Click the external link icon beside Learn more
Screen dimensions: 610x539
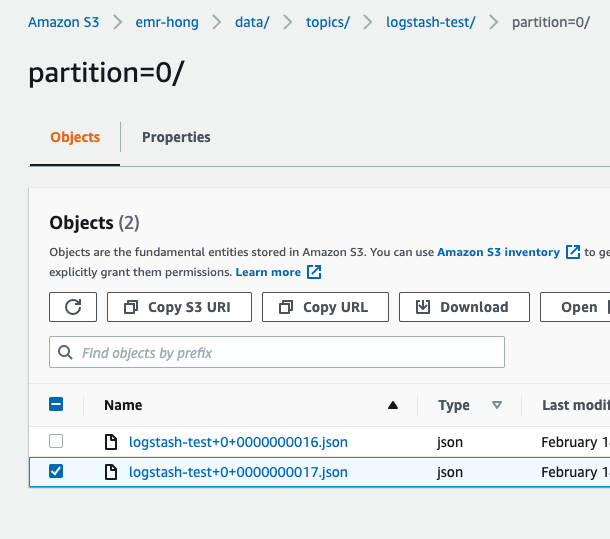point(314,272)
